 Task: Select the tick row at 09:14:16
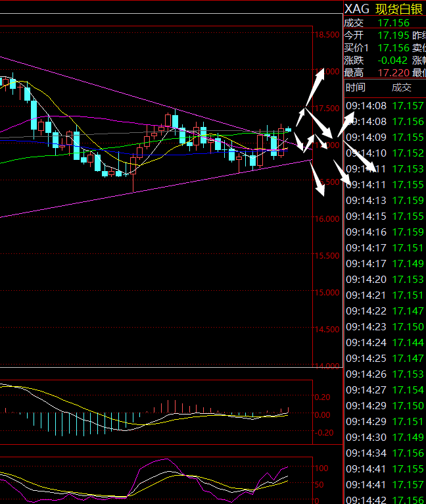(385, 232)
